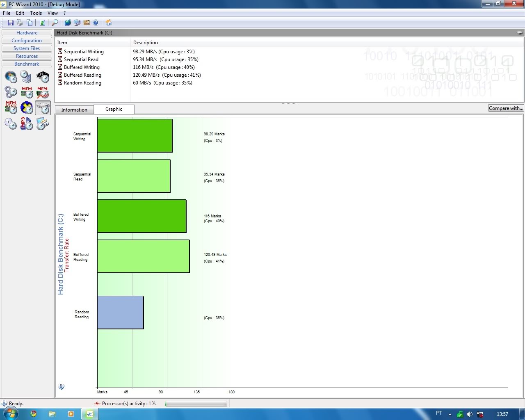The image size is (525, 420).
Task: Click the computer monitors toolbar icon
Action: [77, 23]
